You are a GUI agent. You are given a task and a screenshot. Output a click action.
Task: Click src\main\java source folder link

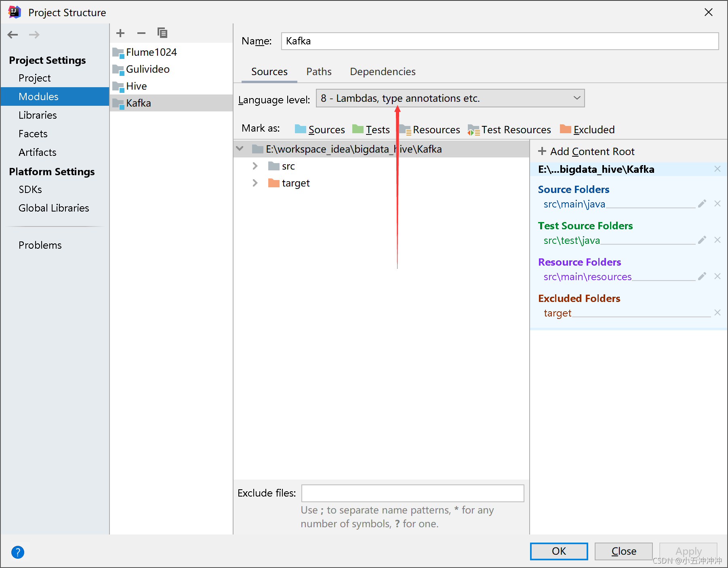(x=574, y=204)
